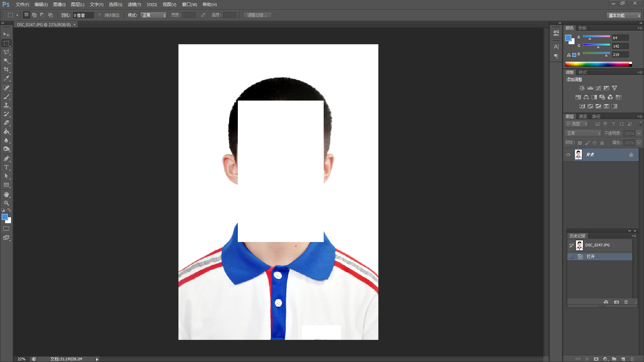Select the Polygonal Lasso tool
The height and width of the screenshot is (362, 644).
[x=6, y=52]
